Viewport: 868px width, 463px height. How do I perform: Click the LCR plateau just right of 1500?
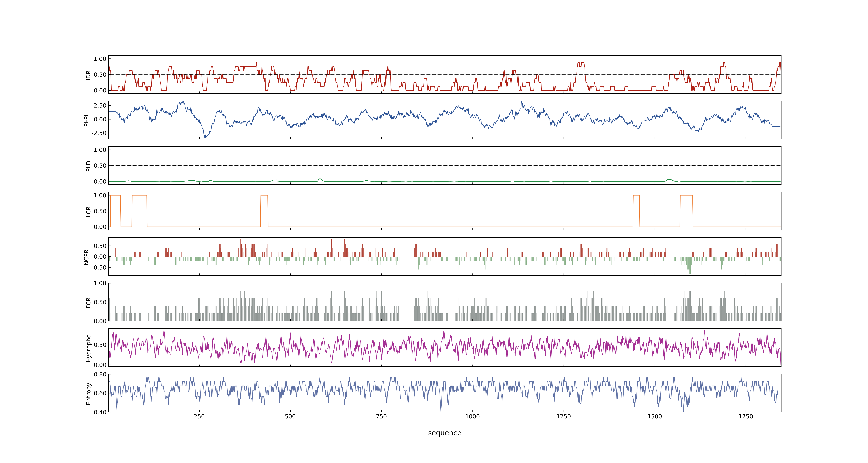point(686,195)
